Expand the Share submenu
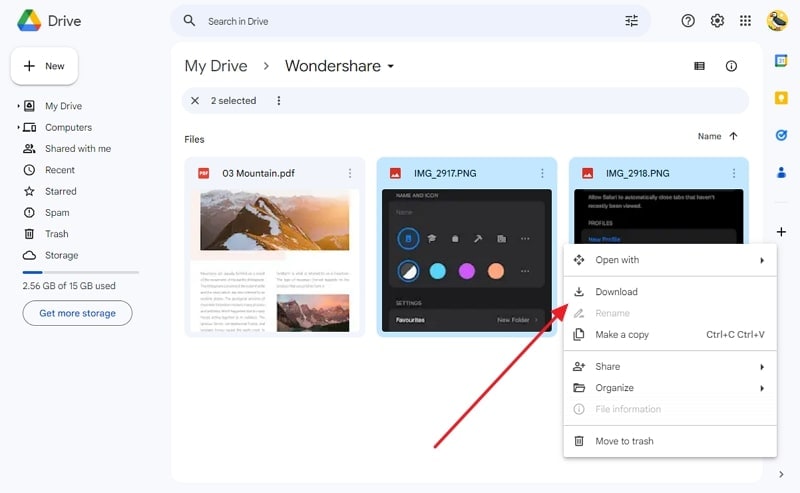The image size is (800, 493). click(670, 366)
